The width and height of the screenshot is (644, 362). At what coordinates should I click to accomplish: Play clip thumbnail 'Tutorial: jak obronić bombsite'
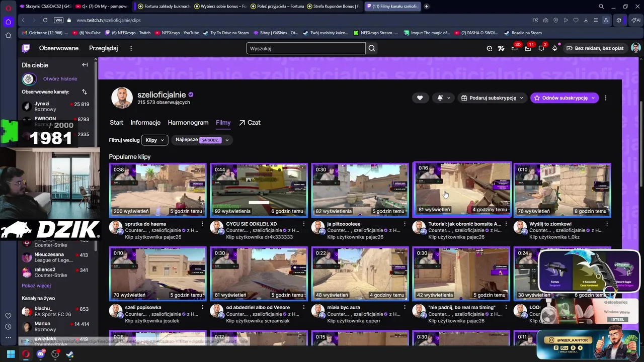click(x=462, y=189)
